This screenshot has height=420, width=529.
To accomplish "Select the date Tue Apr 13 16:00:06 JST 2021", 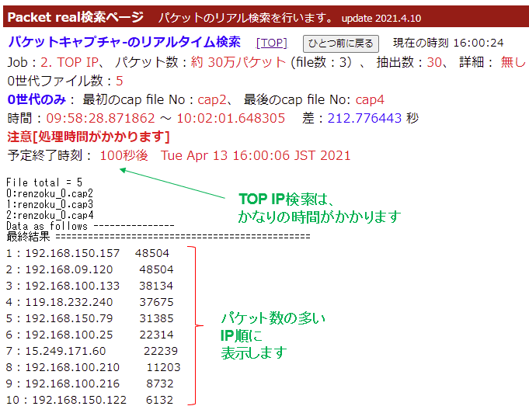I will 256,155.
